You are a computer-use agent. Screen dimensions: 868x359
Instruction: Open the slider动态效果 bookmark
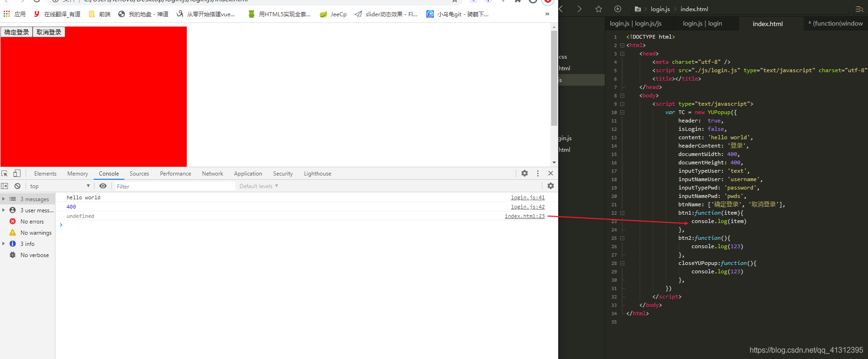(x=386, y=14)
